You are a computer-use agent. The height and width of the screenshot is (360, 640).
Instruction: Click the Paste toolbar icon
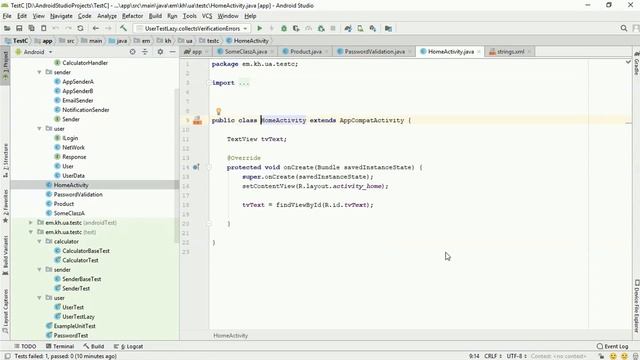pos(44,29)
